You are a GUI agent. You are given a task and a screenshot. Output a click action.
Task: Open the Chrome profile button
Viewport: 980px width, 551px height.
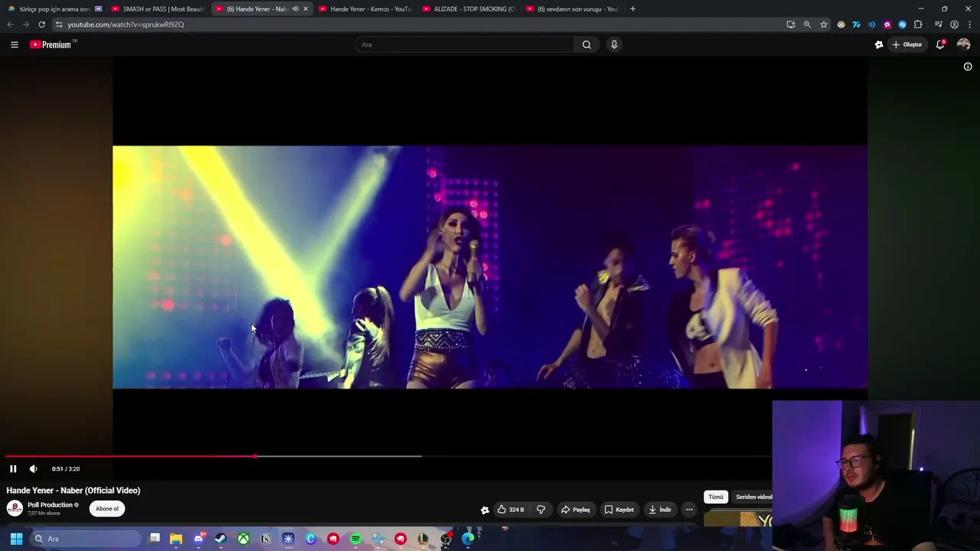tap(954, 24)
